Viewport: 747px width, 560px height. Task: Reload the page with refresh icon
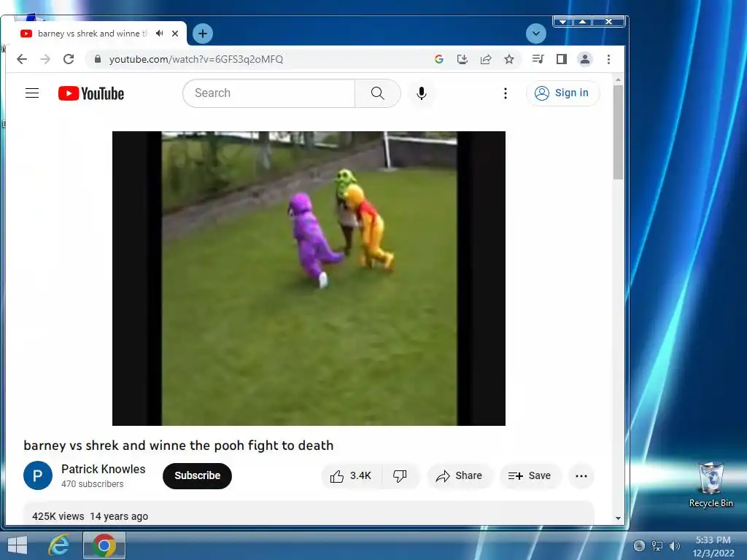tap(69, 59)
